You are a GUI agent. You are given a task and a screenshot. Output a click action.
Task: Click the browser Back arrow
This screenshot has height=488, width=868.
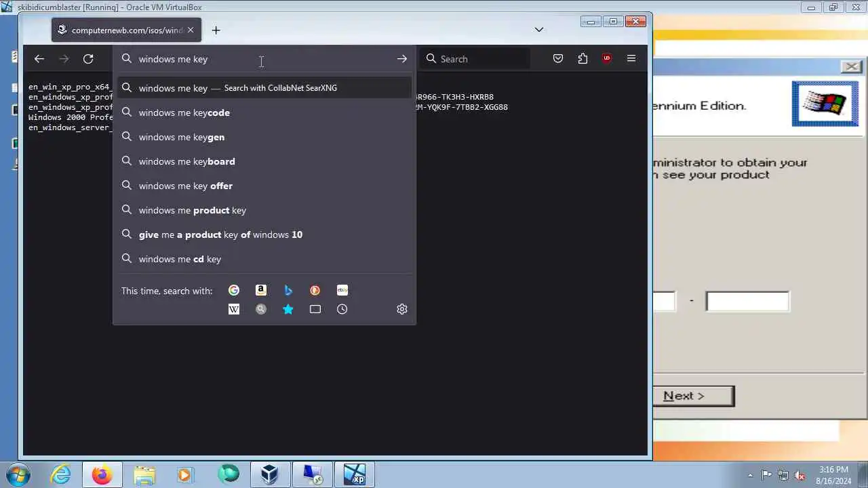pyautogui.click(x=39, y=59)
